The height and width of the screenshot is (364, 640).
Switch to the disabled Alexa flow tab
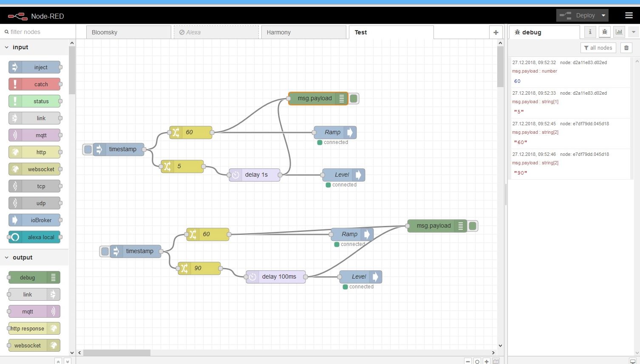point(216,32)
